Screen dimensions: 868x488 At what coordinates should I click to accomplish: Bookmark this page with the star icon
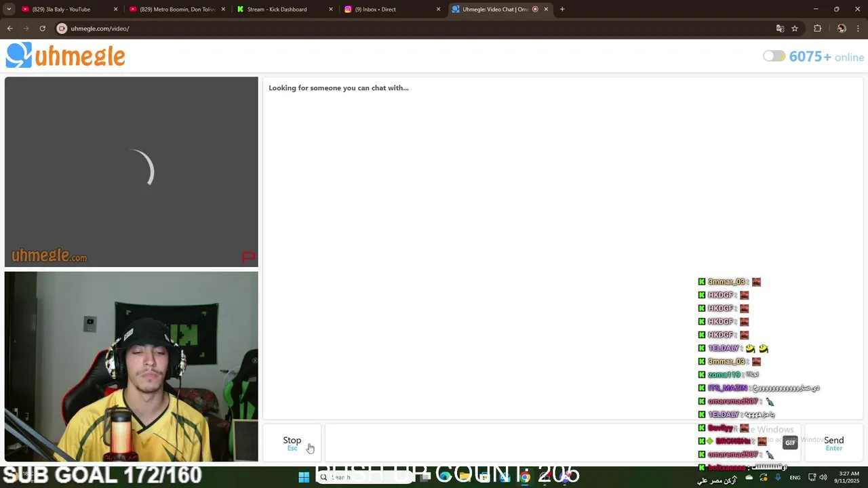[x=795, y=28]
